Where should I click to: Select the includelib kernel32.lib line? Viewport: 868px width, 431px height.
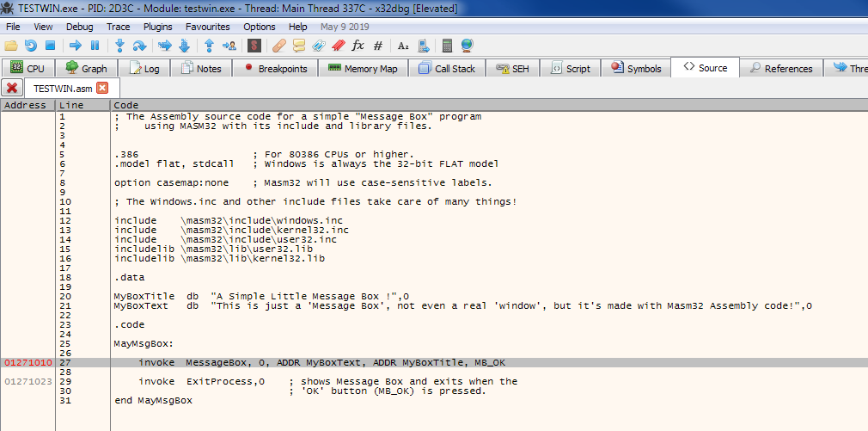[x=219, y=258]
